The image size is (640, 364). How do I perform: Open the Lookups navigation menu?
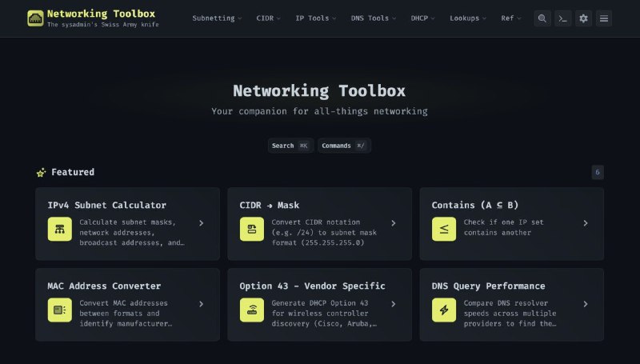click(468, 18)
